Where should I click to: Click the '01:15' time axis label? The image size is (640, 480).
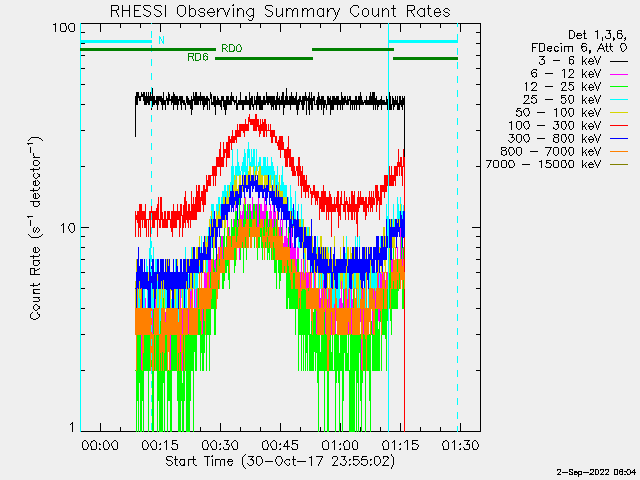[400, 445]
